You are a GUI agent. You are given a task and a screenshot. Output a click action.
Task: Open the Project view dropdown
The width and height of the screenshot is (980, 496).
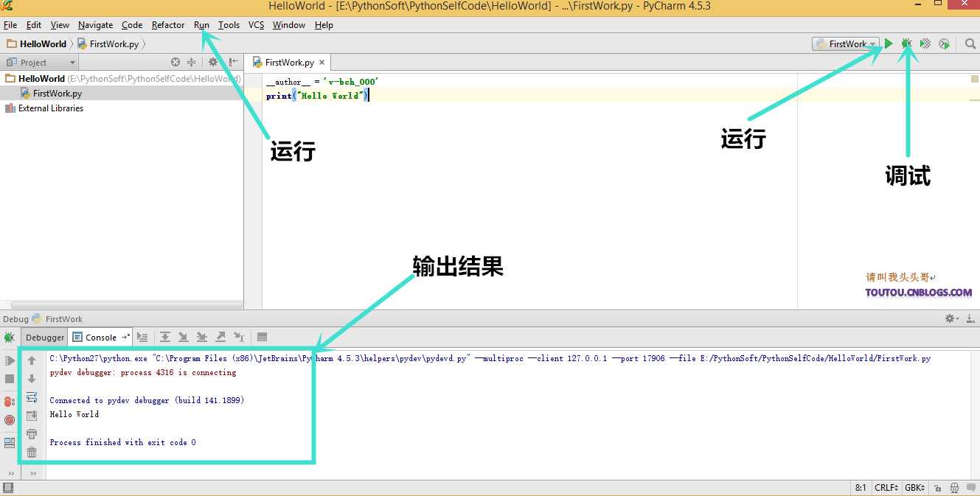pos(41,63)
